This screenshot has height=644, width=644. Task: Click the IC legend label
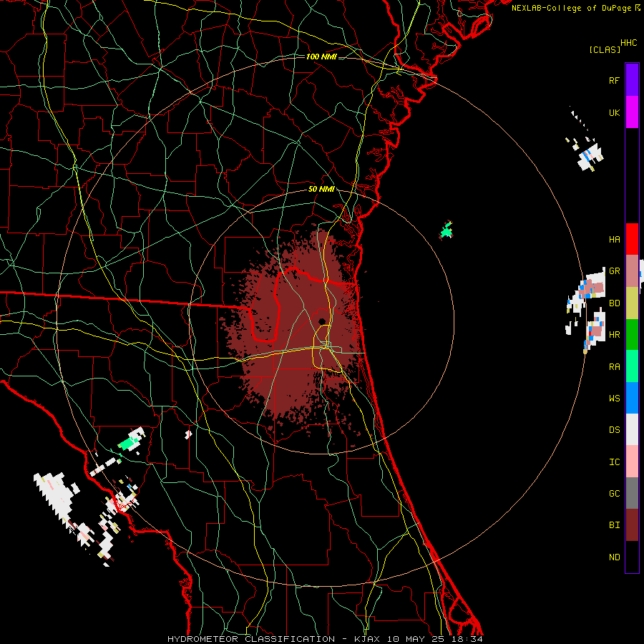pyautogui.click(x=614, y=462)
